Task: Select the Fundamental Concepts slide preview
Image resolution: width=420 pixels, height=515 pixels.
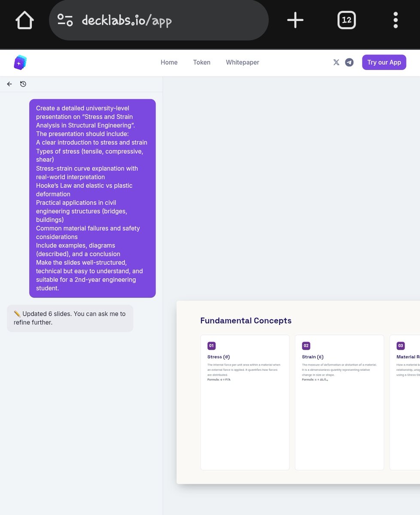Action: coord(298,392)
